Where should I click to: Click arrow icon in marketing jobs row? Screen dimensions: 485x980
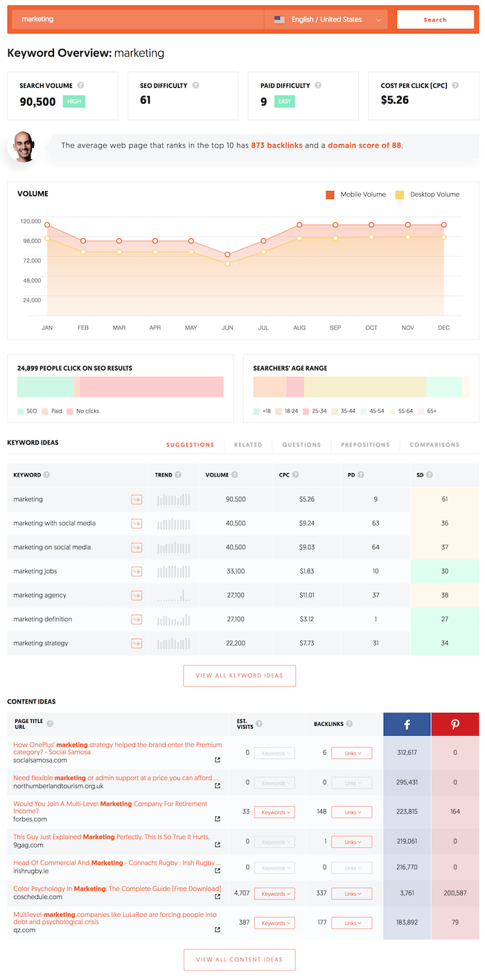[136, 571]
